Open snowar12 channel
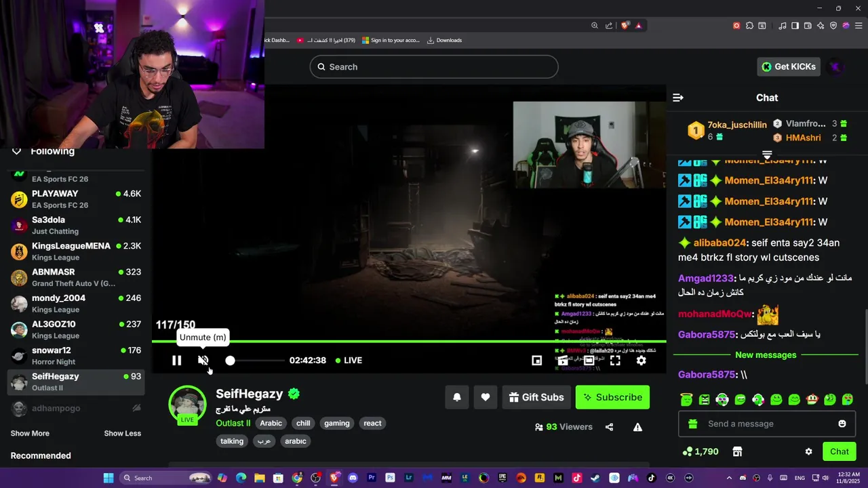The image size is (868, 488). coord(76,356)
